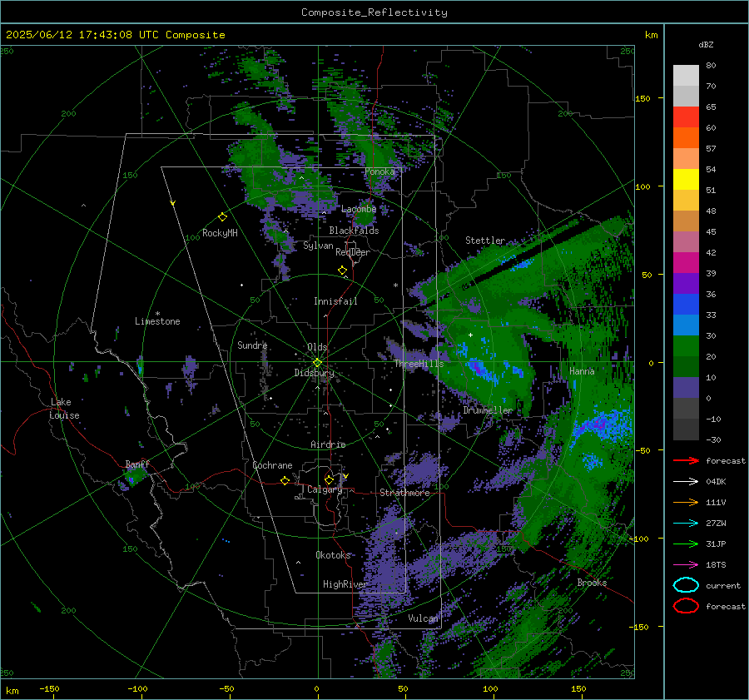Viewport: 749px width, 700px height.
Task: Click the cyan 'current' ellipse legend icon
Action: point(686,585)
